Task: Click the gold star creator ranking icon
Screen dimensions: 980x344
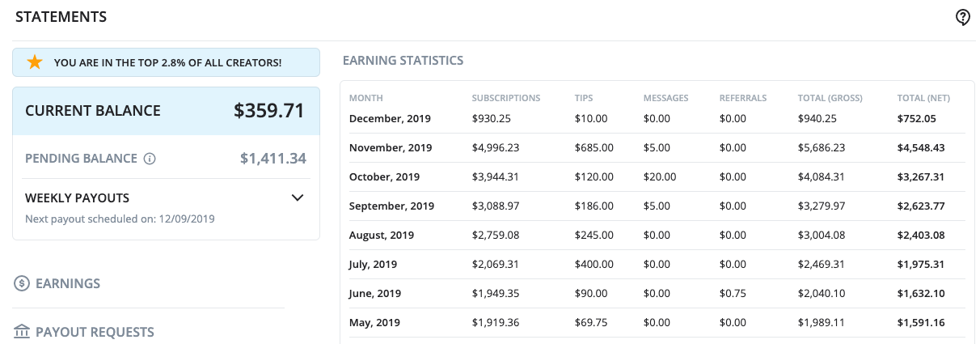Action: click(35, 62)
